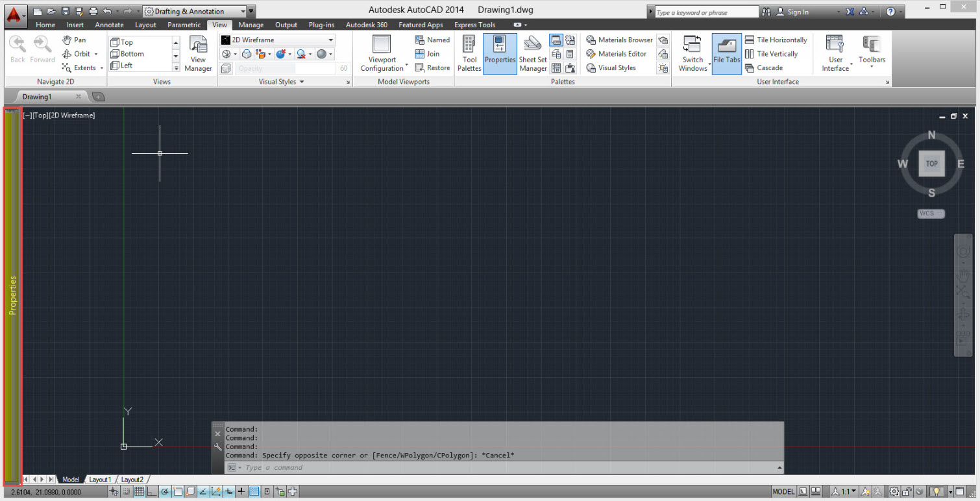This screenshot has width=980, height=501.
Task: Open the Home ribbon tab
Action: coord(45,25)
